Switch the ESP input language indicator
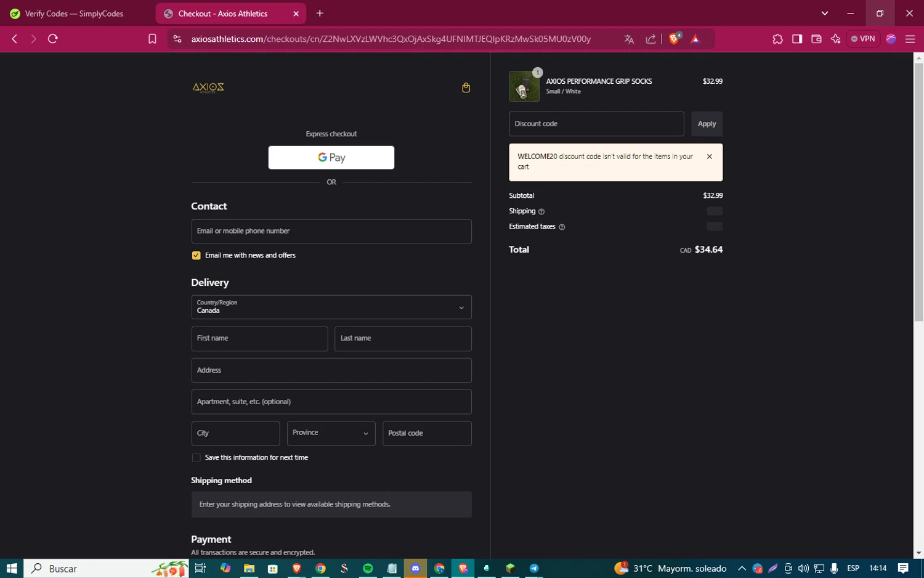This screenshot has width=924, height=578. pos(853,568)
